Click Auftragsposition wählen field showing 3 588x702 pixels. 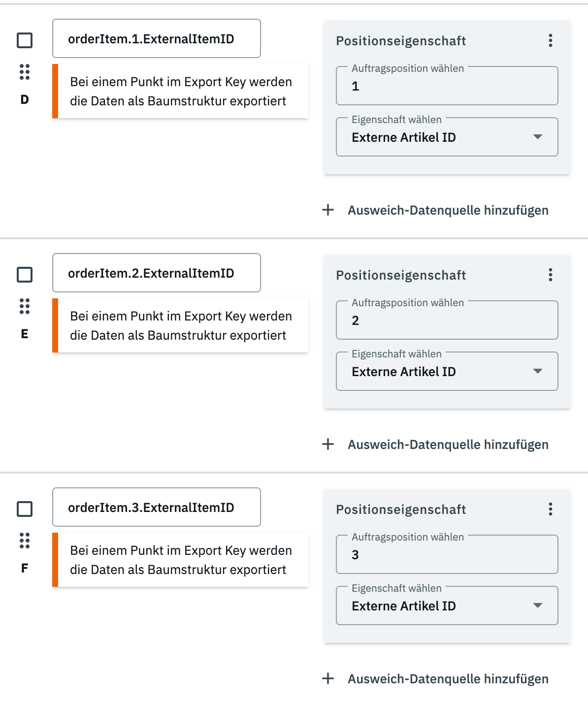[447, 555]
